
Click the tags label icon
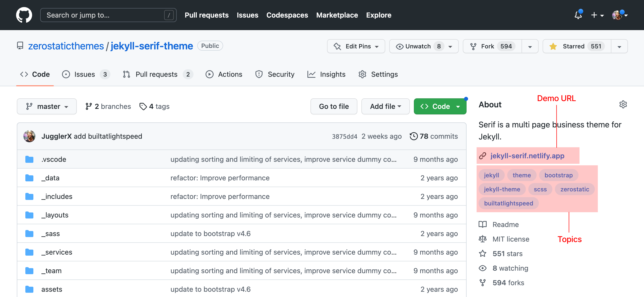[x=143, y=106]
